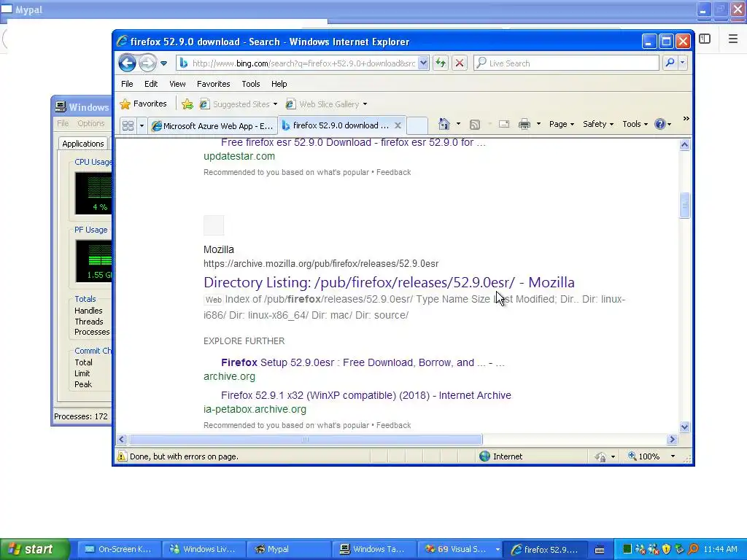Open the Safety command bar menu
Image resolution: width=747 pixels, height=560 pixels.
(x=598, y=124)
